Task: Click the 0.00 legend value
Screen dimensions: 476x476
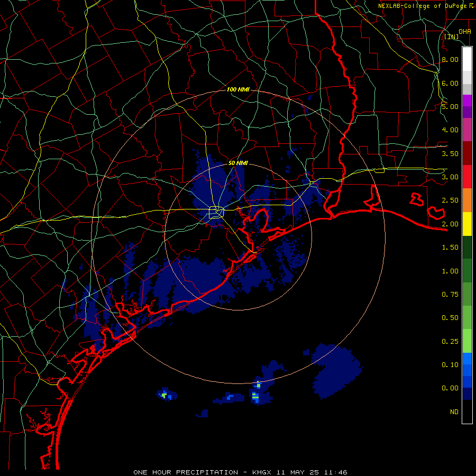Action: pyautogui.click(x=450, y=388)
